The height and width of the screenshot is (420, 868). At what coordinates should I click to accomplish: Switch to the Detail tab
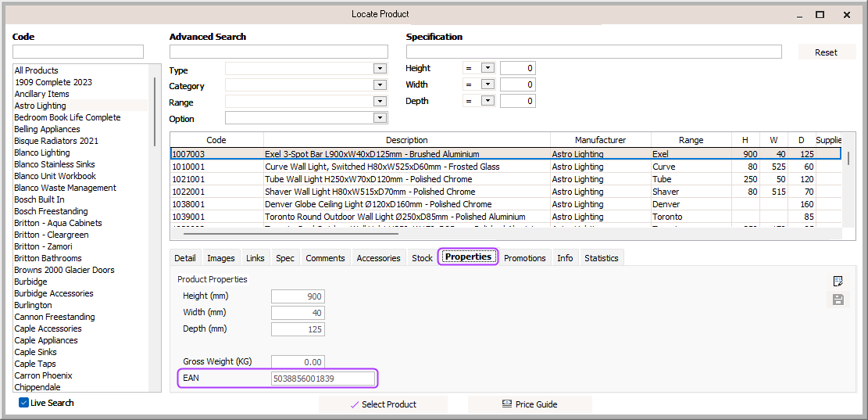[x=185, y=258]
